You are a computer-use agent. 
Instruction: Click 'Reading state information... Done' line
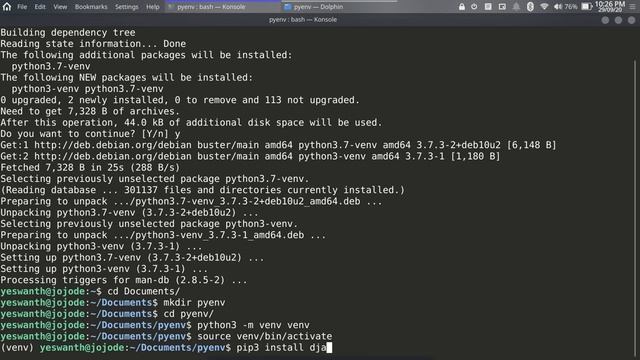point(93,44)
